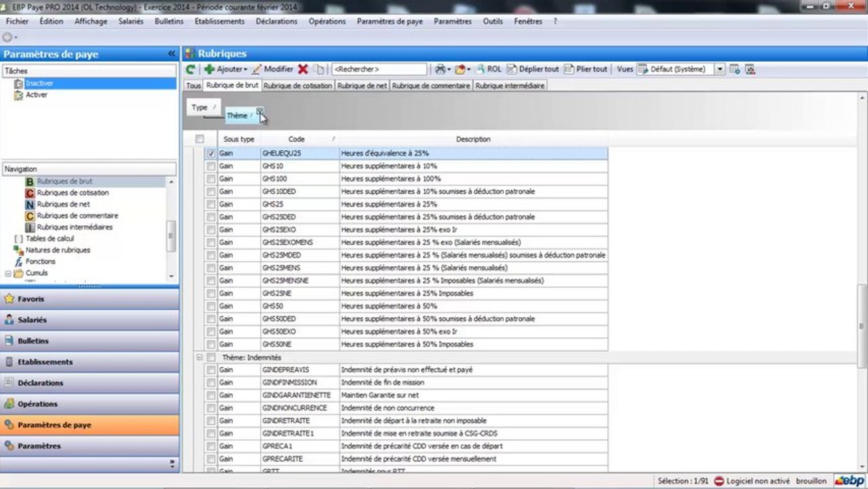Click the Activer task icon
The height and width of the screenshot is (489, 868).
(x=18, y=95)
